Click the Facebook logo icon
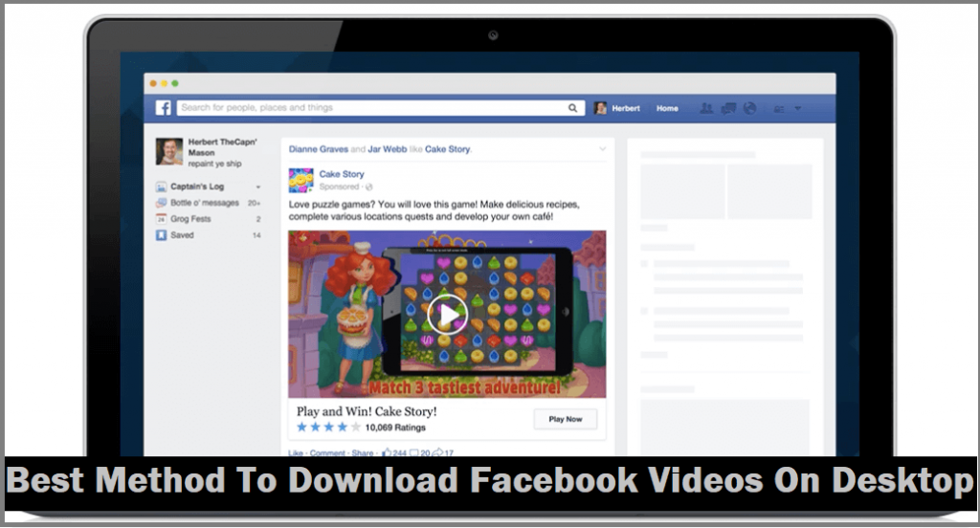 163,108
